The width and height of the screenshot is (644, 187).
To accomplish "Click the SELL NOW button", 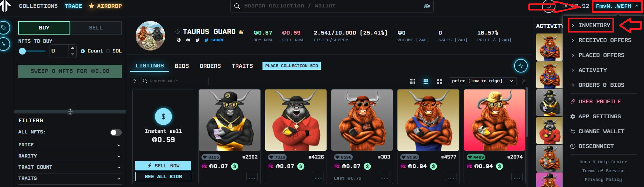I will [x=163, y=166].
